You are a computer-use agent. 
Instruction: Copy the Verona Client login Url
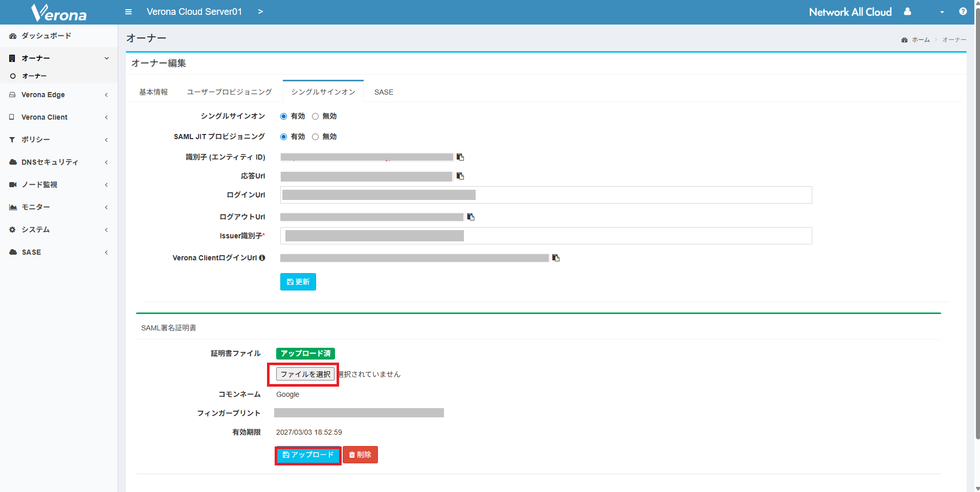point(556,258)
